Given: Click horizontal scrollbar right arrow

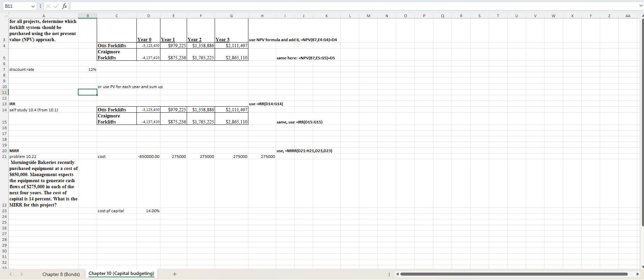Looking at the screenshot, I should pos(638,274).
